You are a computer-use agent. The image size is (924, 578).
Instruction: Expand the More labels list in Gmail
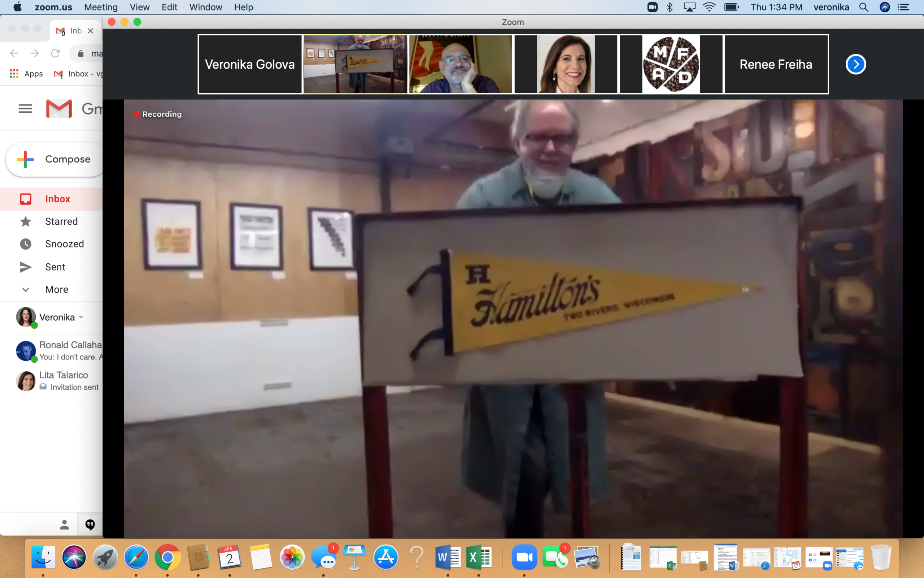point(51,289)
